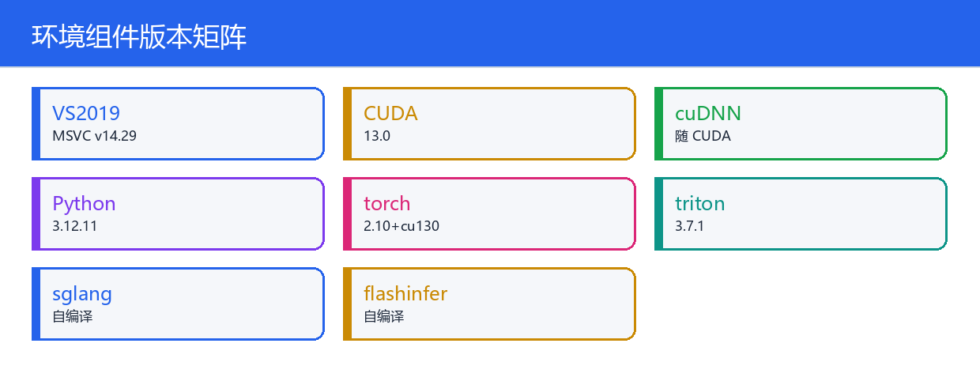This screenshot has height=381, width=980.
Task: Click the triton heading text
Action: 699,203
